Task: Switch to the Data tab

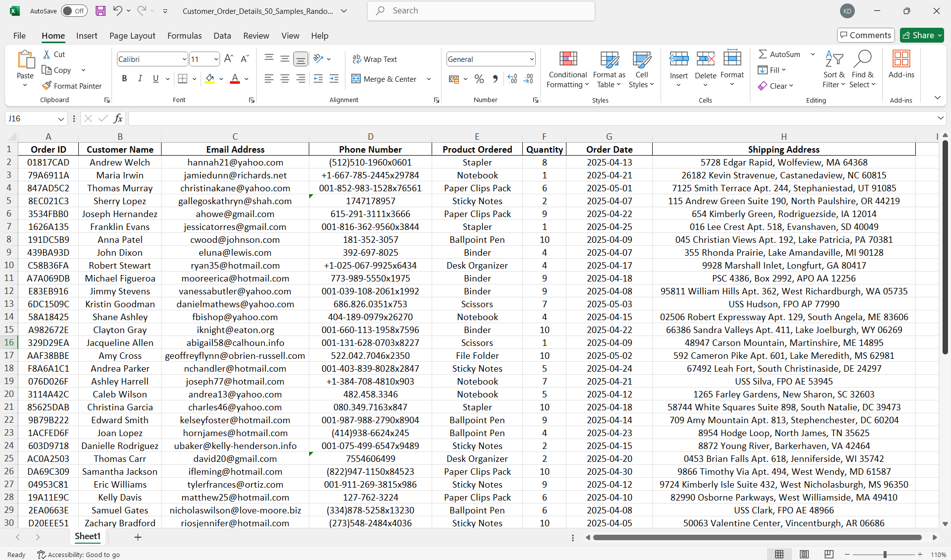Action: click(x=223, y=36)
